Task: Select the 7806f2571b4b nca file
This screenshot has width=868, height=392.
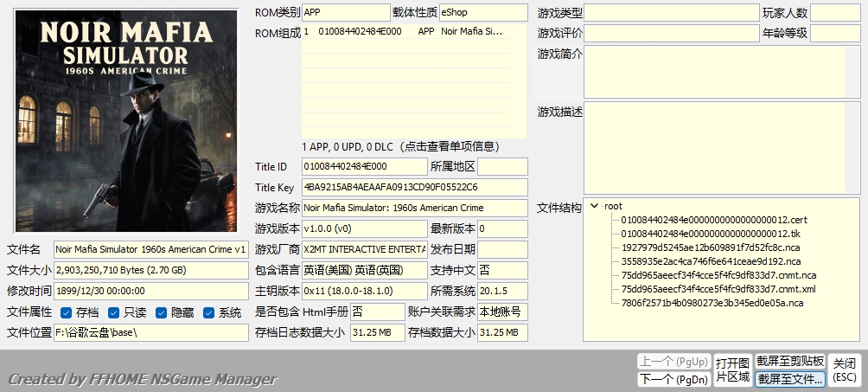Action: click(x=712, y=303)
